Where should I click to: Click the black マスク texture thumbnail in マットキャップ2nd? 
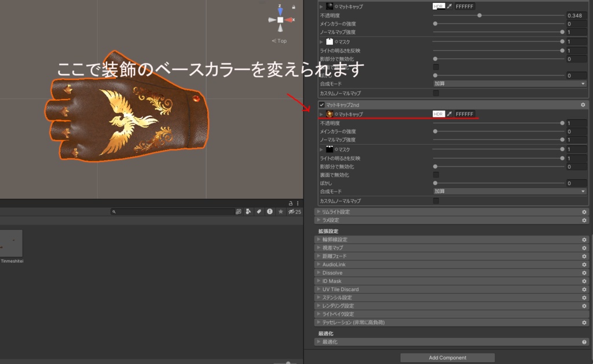click(x=330, y=149)
